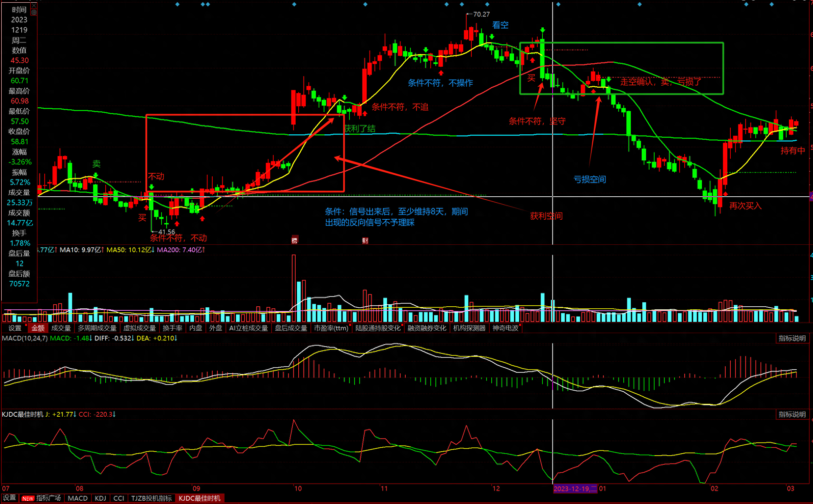Image resolution: width=813 pixels, height=504 pixels.
Task: Click red buy arrow next to 再次买入
Action: 725,194
